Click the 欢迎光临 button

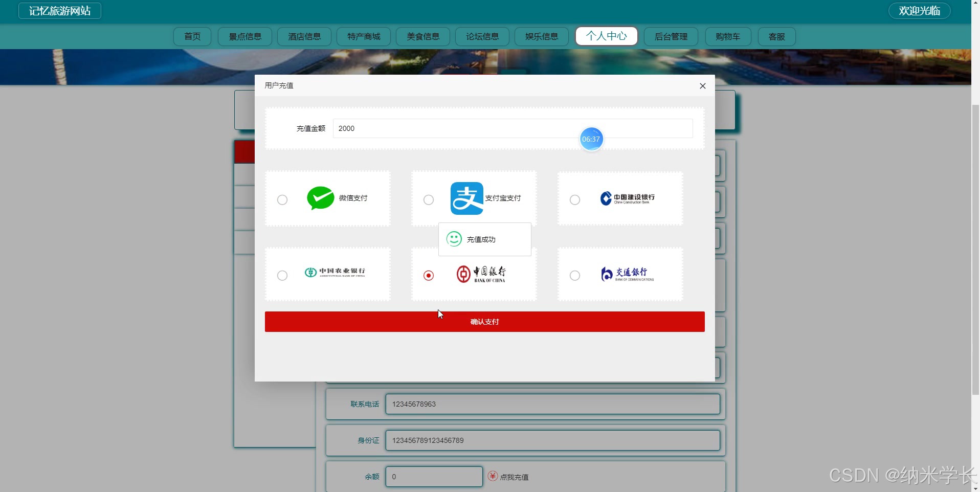920,11
